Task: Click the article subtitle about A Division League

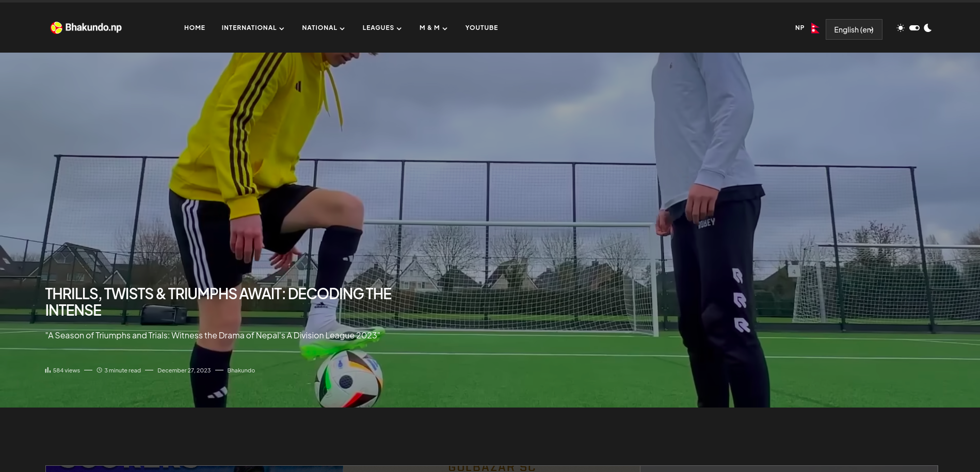Action: [213, 335]
